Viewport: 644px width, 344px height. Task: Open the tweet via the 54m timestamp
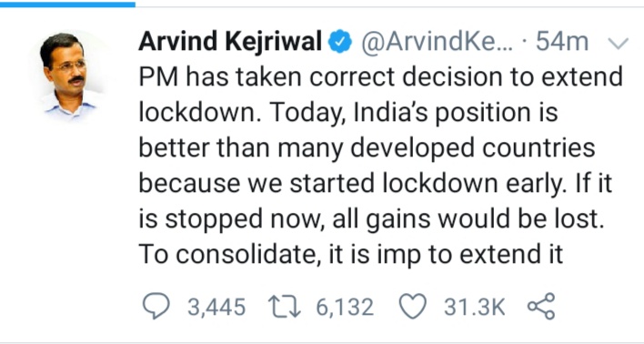[x=562, y=42]
